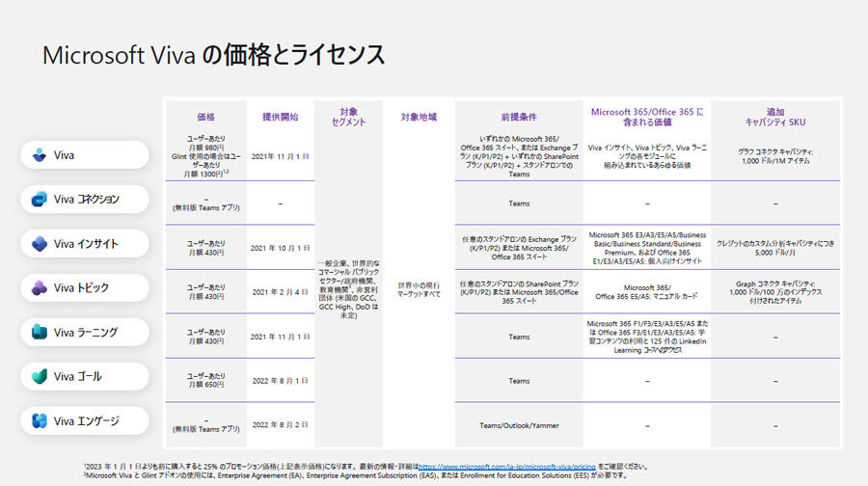This screenshot has height=486, width=868.
Task: Click the 提供開始 column header
Action: click(x=280, y=117)
